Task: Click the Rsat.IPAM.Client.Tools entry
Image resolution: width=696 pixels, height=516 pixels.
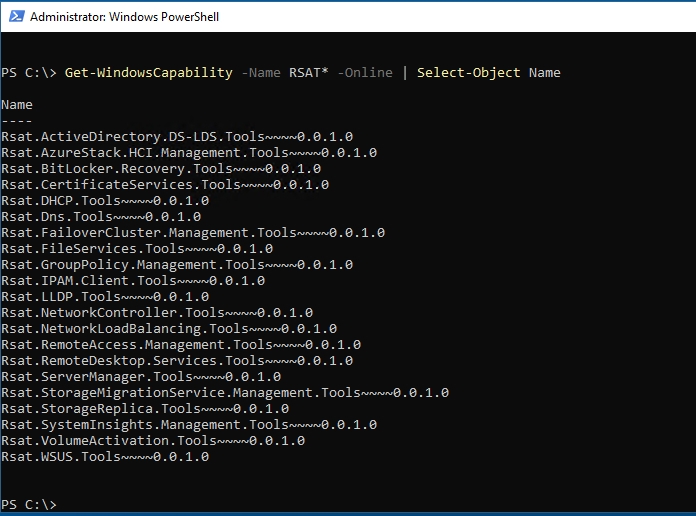Action: click(x=133, y=281)
